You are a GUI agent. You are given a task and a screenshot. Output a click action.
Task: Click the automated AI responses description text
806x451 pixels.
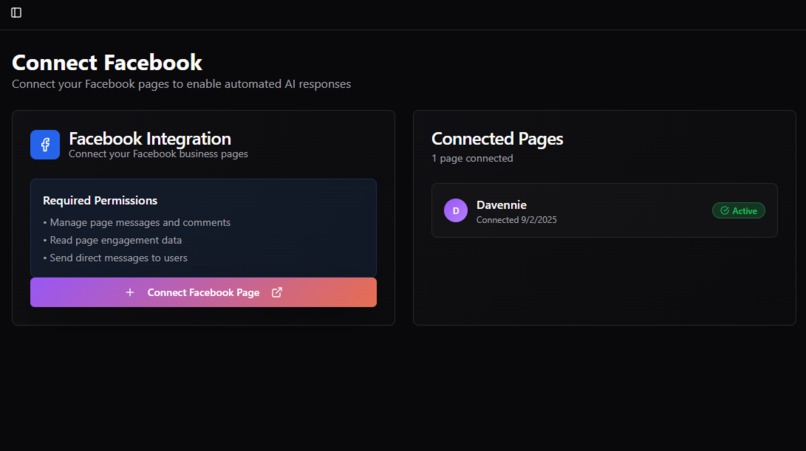pos(181,84)
